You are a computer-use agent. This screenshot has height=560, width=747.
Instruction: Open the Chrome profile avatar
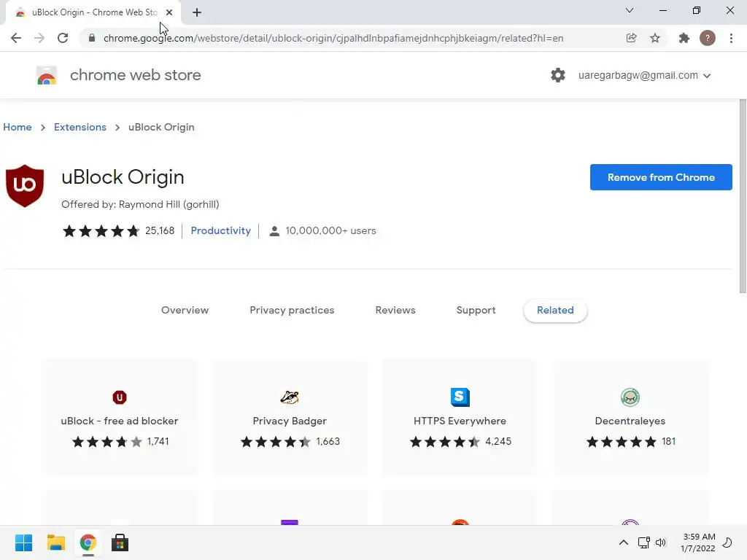coord(708,38)
